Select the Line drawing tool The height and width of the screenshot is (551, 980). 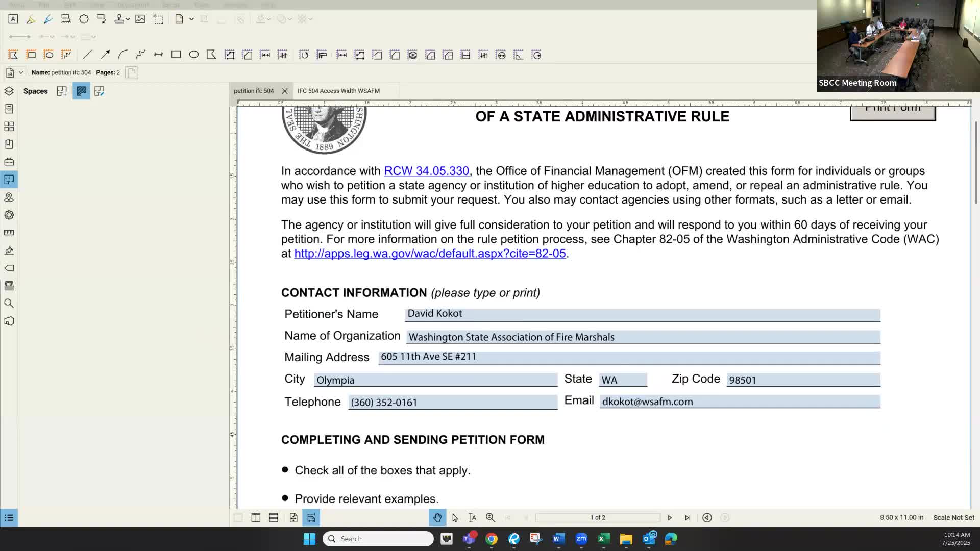coord(88,55)
